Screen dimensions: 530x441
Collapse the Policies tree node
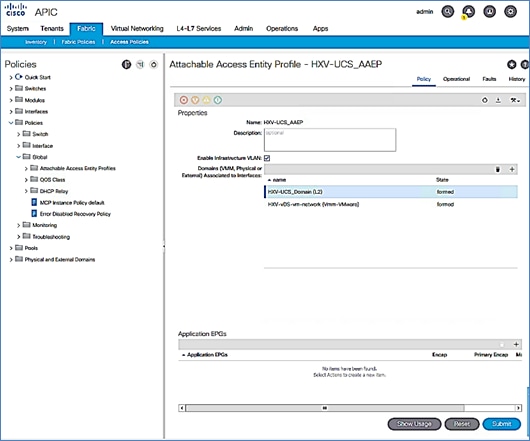(x=11, y=123)
